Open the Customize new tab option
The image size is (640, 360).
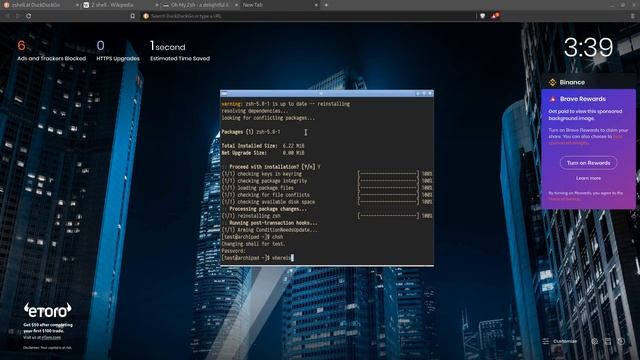pyautogui.click(x=560, y=341)
